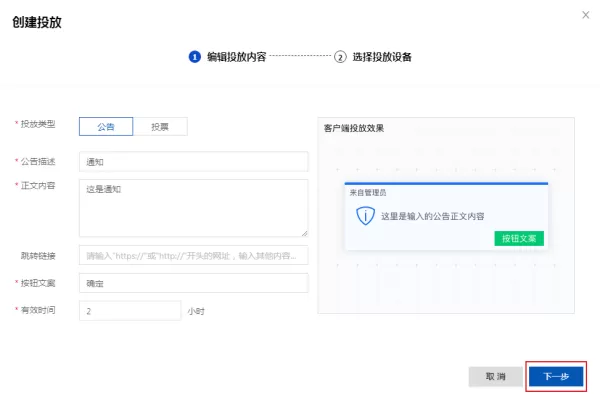Click the 公告描述 input field
The width and height of the screenshot is (600, 395).
[x=194, y=162]
